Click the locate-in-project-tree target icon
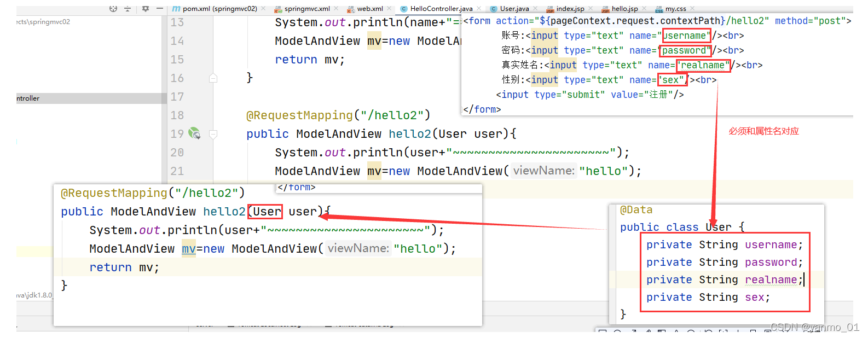Viewport: 868px width, 338px height. 113,8
